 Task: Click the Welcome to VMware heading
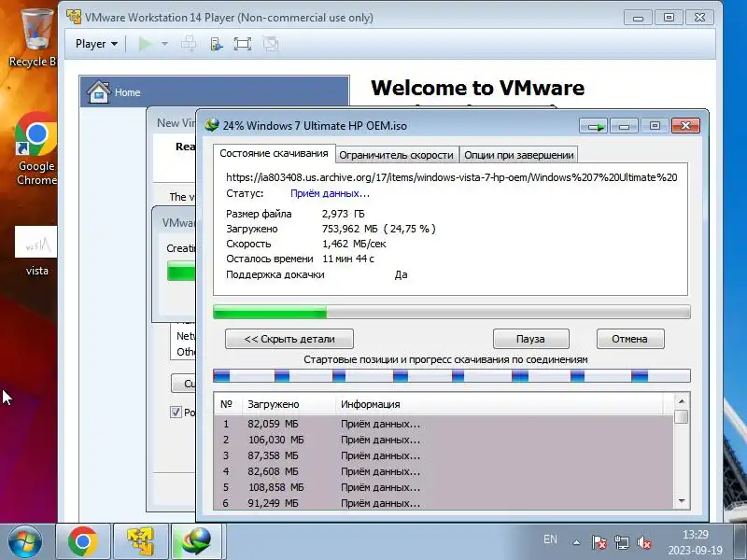[477, 88]
